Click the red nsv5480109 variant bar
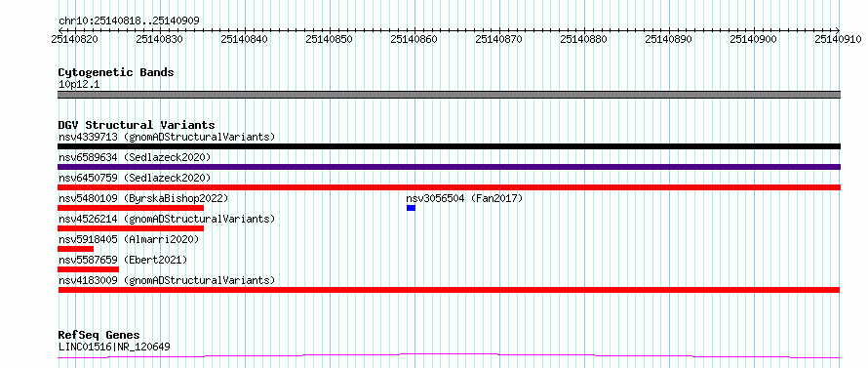The image size is (868, 368). click(131, 208)
